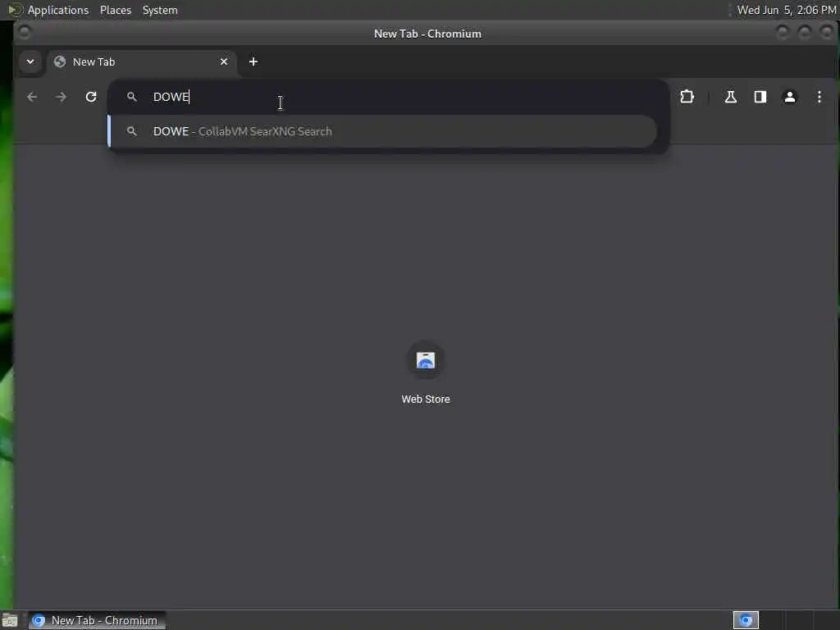Click the New Tab - Chromium title bar text

pyautogui.click(x=427, y=34)
